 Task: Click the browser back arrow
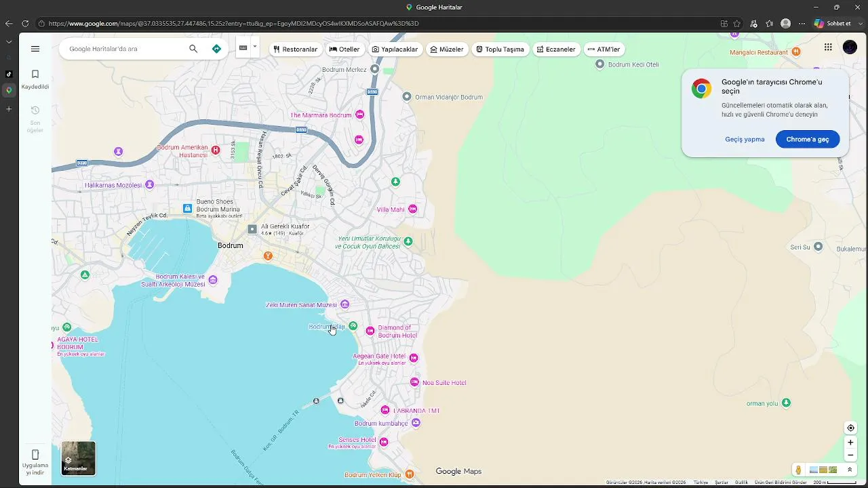pyautogui.click(x=9, y=24)
